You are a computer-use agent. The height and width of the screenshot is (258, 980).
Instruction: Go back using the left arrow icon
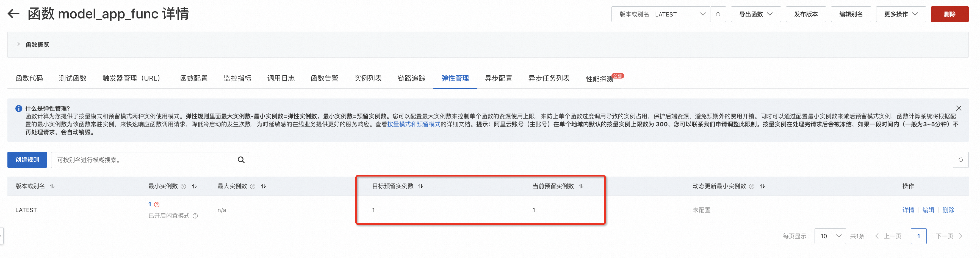[13, 14]
